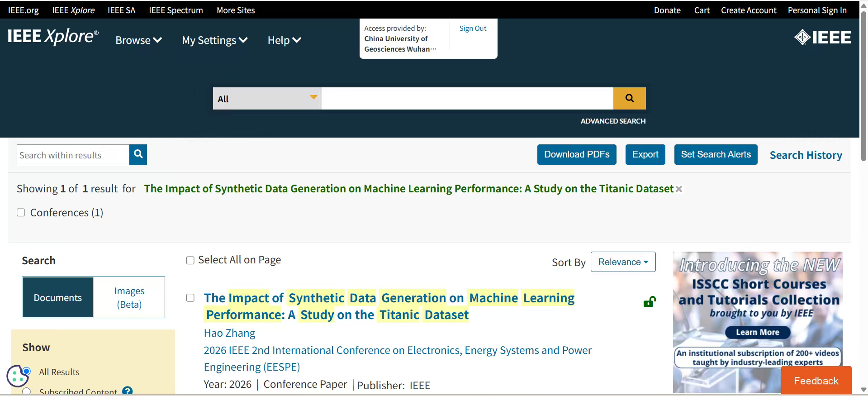
Task: Tick the Conferences (1) checkbox
Action: pyautogui.click(x=21, y=213)
